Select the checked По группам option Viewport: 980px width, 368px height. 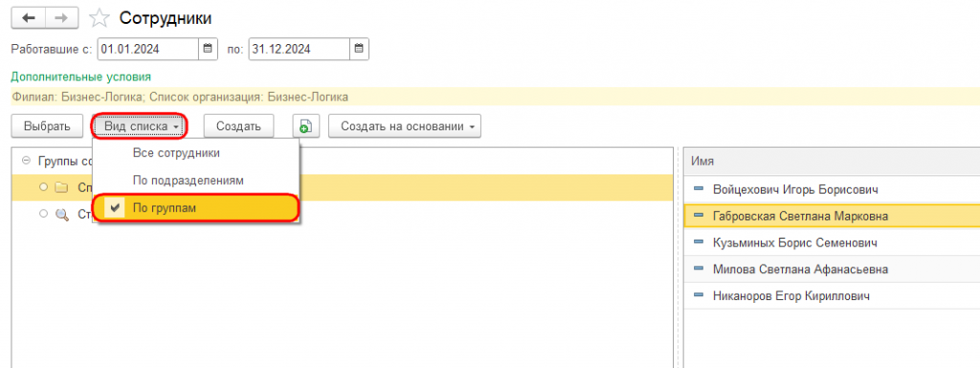pos(195,208)
